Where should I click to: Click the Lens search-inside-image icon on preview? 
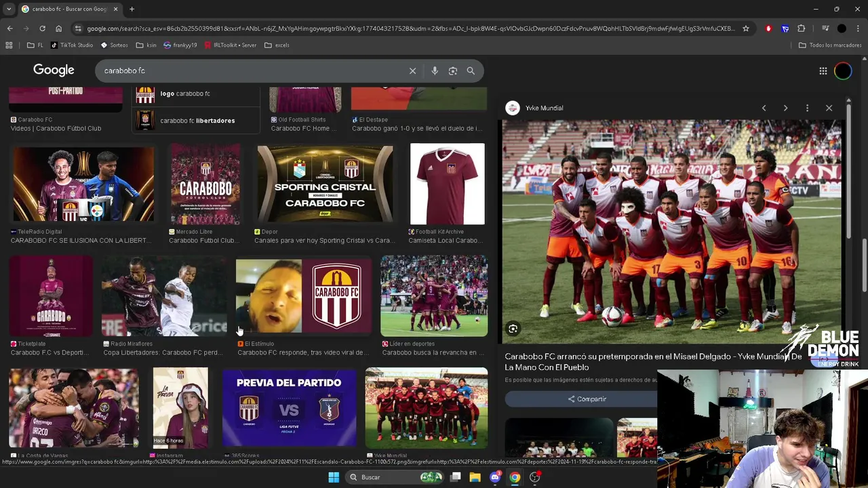coord(513,329)
